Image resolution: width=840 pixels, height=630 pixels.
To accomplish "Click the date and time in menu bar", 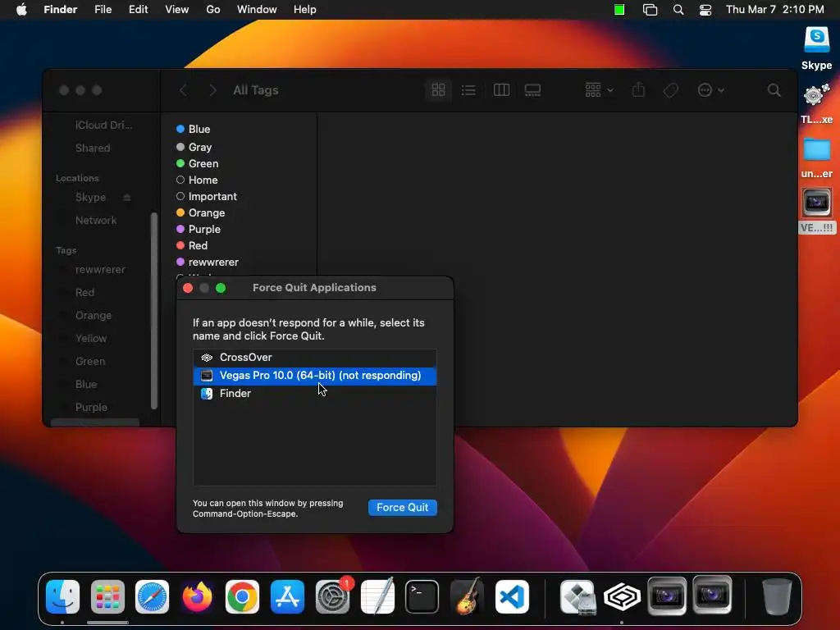I will (x=774, y=10).
